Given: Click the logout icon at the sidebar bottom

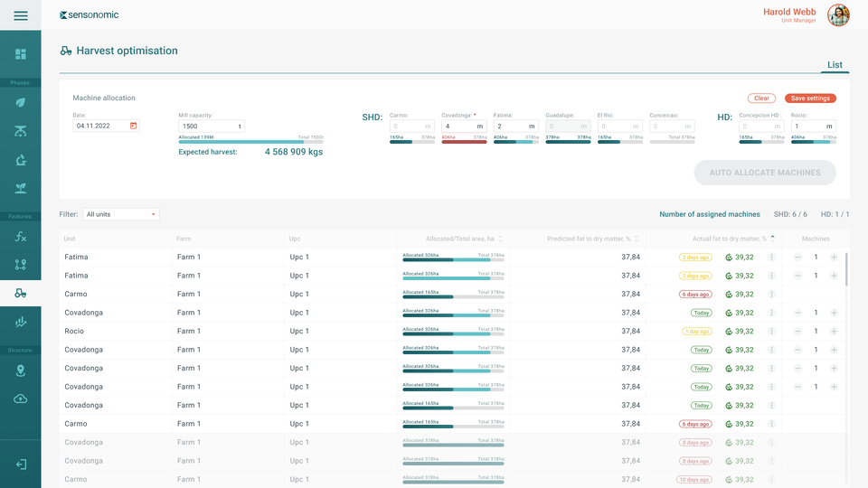Looking at the screenshot, I should click(20, 464).
